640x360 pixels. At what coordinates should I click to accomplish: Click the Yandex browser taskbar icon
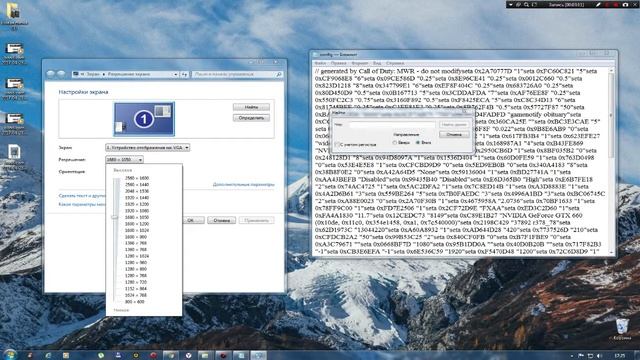[x=188, y=356]
